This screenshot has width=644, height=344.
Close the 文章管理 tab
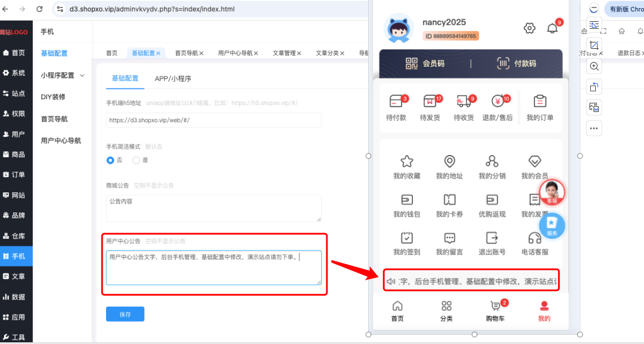coord(299,53)
